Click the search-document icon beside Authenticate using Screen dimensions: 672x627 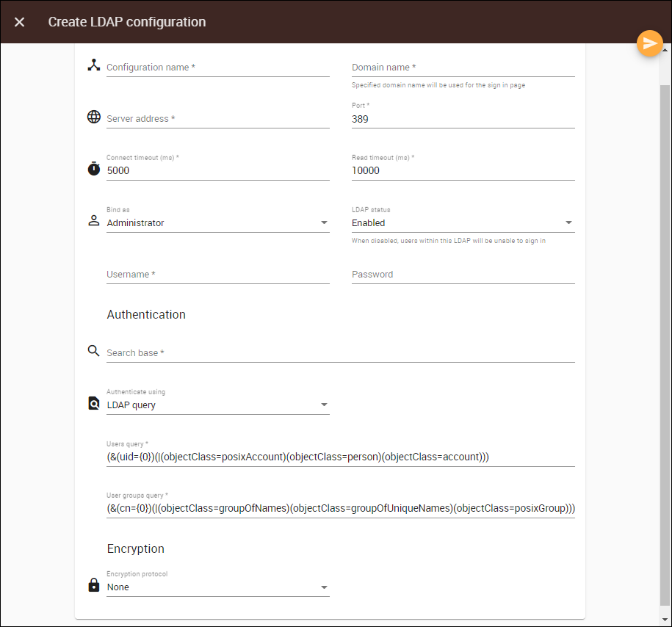point(93,404)
